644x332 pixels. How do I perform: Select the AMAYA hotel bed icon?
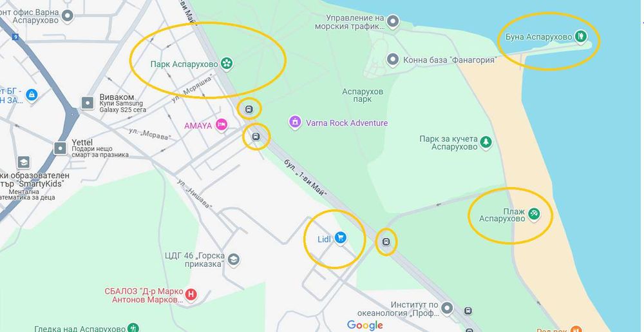pyautogui.click(x=222, y=124)
